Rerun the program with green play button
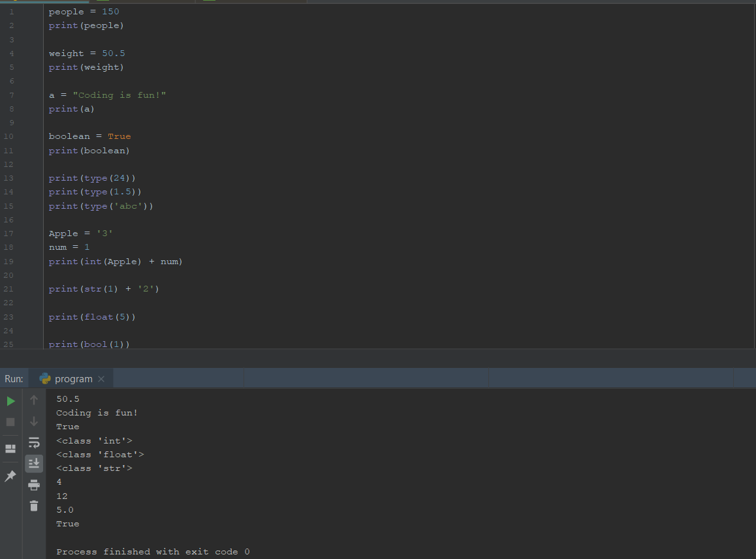756x559 pixels. 10,400
